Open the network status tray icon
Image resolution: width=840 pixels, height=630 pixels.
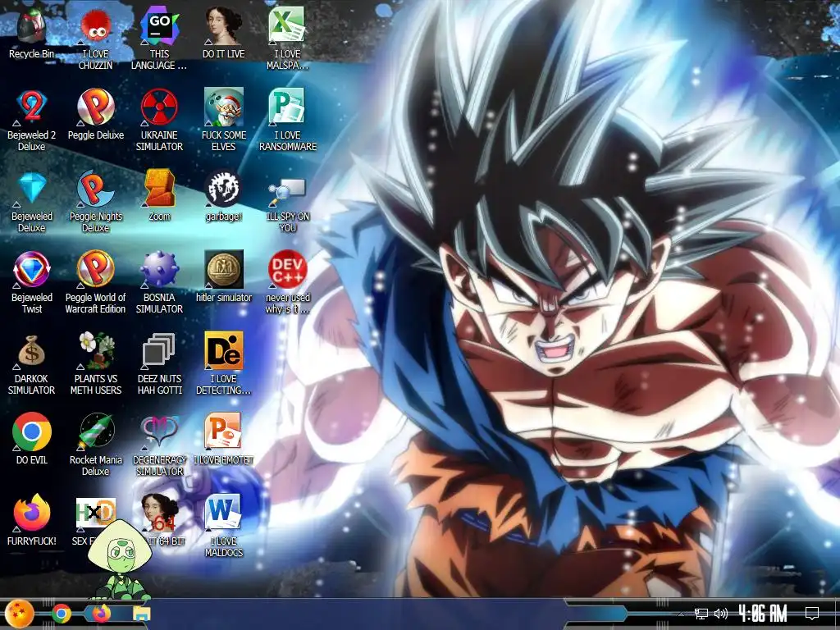click(701, 614)
